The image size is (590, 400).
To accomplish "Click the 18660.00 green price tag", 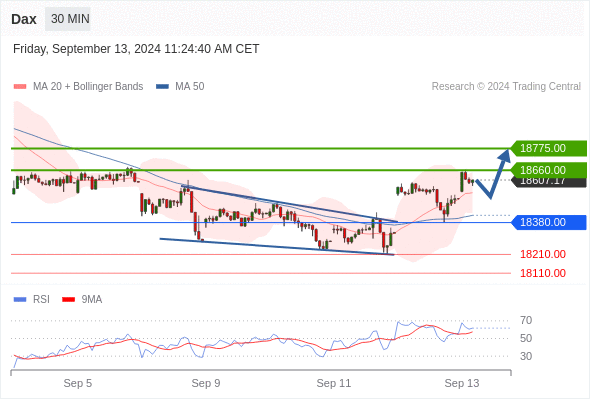I will click(x=549, y=170).
